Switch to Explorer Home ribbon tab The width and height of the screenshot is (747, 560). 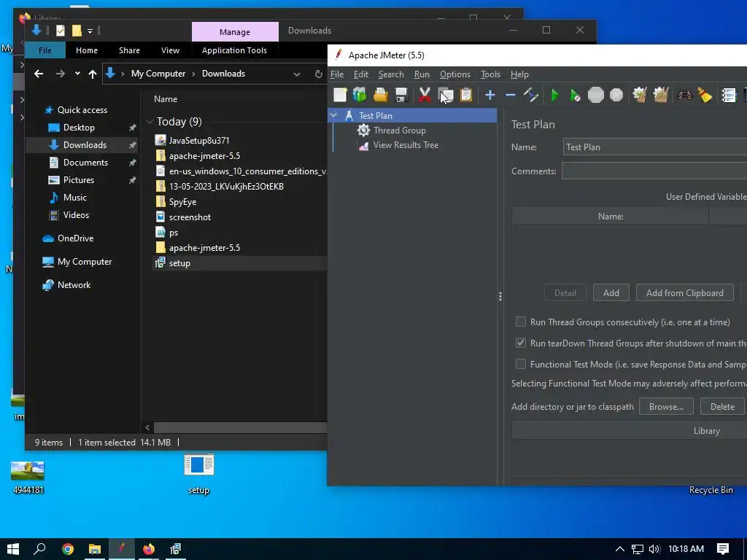(x=87, y=50)
